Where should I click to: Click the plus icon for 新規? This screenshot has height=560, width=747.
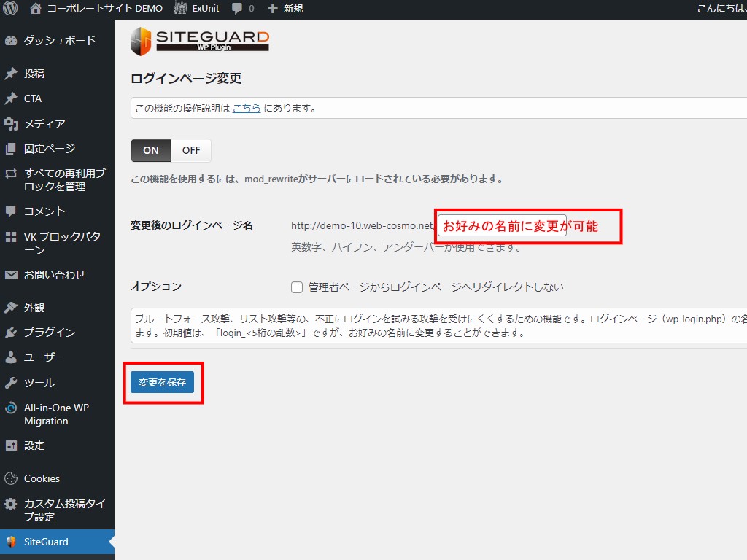tap(273, 9)
